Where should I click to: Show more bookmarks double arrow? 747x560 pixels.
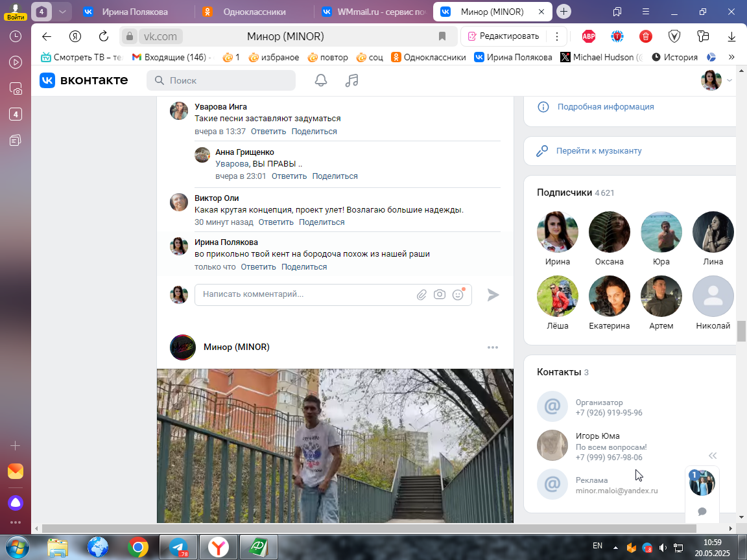pyautogui.click(x=731, y=57)
